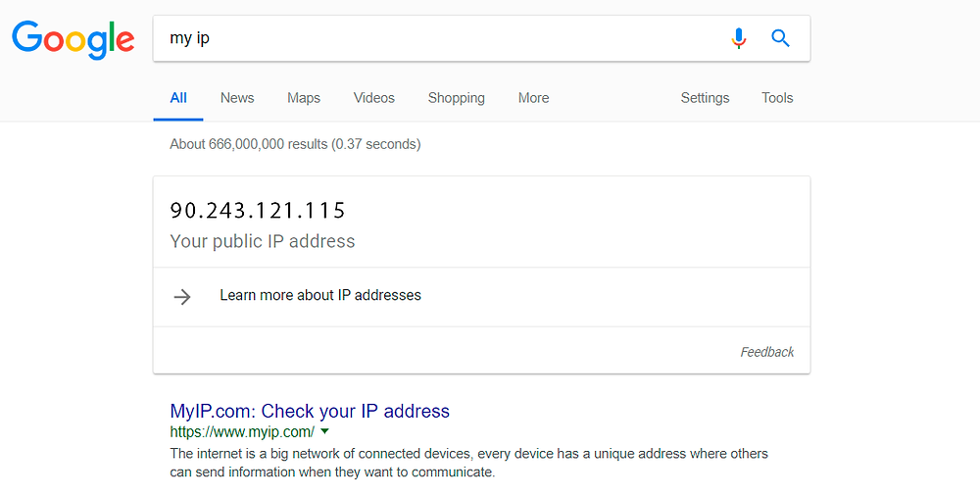Select the All results tab

pyautogui.click(x=178, y=98)
